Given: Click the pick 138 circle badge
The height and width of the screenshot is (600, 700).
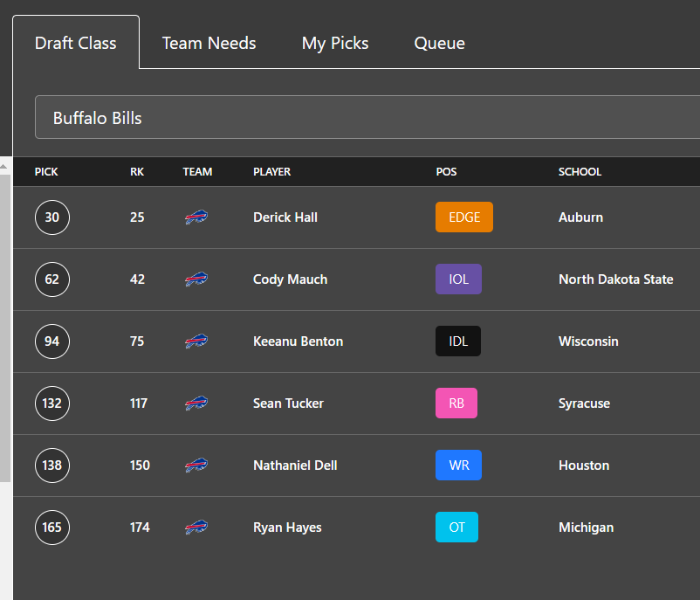Looking at the screenshot, I should tap(52, 466).
